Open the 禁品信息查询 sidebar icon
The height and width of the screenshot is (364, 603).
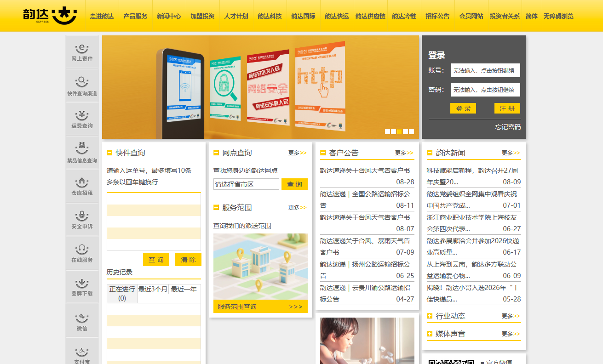[82, 153]
